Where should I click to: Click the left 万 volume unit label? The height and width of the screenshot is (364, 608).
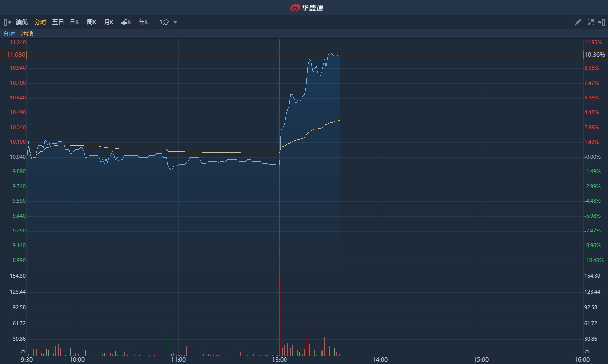point(22,351)
